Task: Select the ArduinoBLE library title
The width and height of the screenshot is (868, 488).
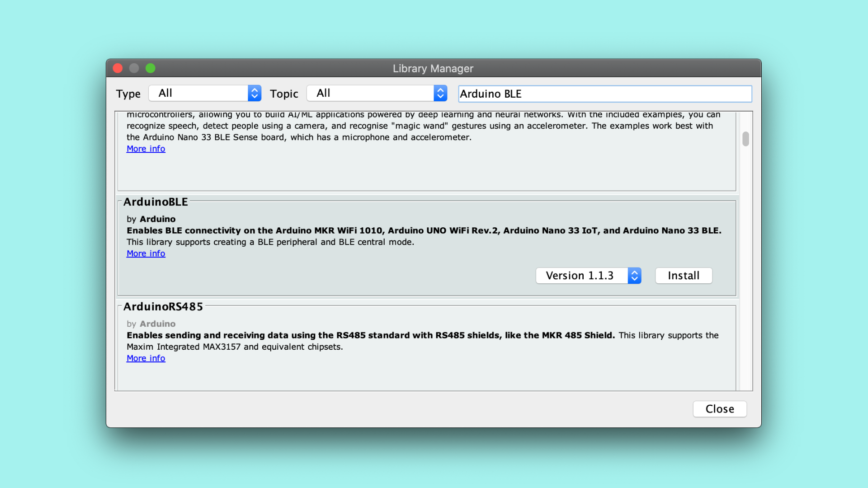Action: tap(156, 202)
